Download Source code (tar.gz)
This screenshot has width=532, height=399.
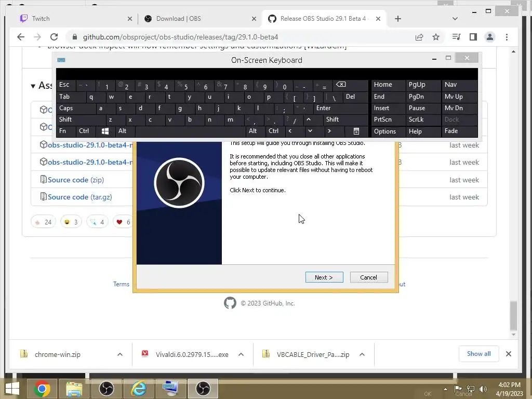(x=79, y=197)
